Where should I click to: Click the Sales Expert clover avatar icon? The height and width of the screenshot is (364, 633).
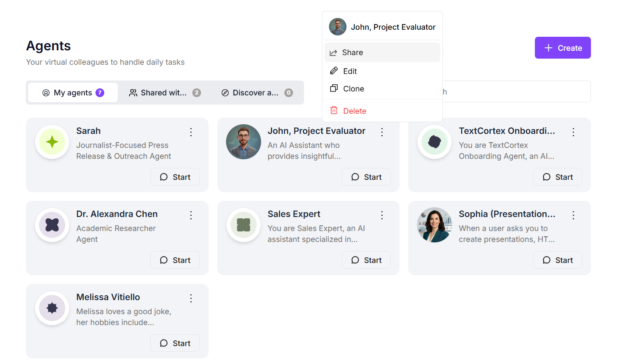tap(243, 225)
